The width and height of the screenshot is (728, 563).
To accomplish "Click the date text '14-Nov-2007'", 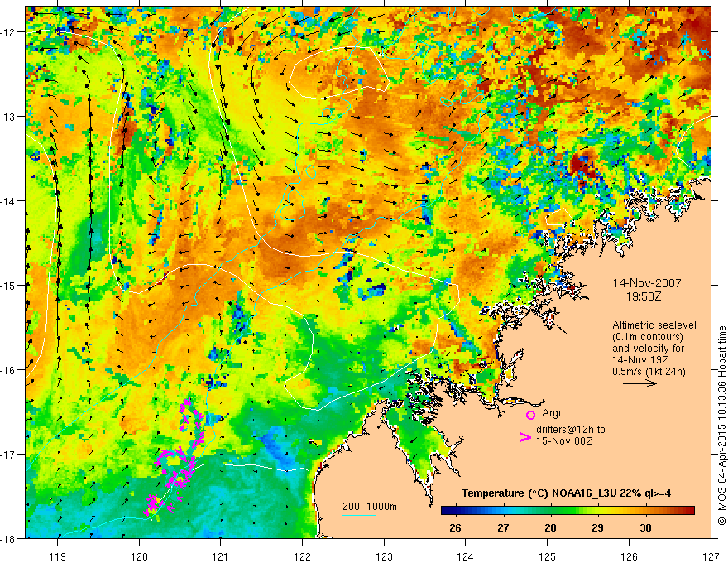I will [x=647, y=283].
